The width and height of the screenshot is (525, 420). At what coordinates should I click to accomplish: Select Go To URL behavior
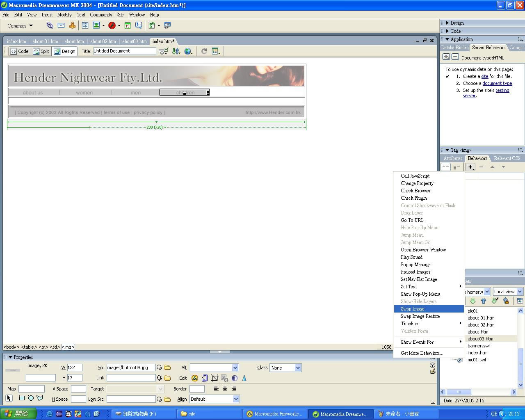(429, 220)
